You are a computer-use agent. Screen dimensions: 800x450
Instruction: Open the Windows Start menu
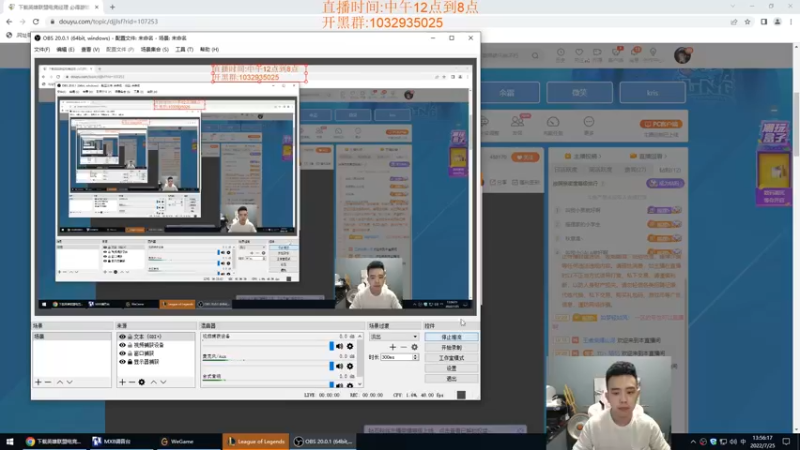pyautogui.click(x=9, y=441)
